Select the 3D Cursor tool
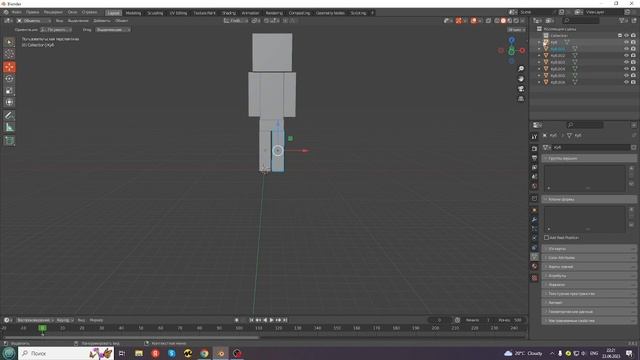 coord(9,53)
